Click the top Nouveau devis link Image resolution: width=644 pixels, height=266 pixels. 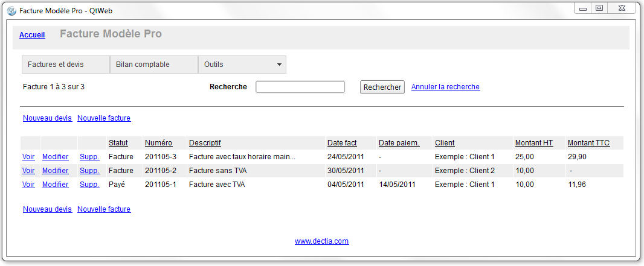[x=47, y=118]
